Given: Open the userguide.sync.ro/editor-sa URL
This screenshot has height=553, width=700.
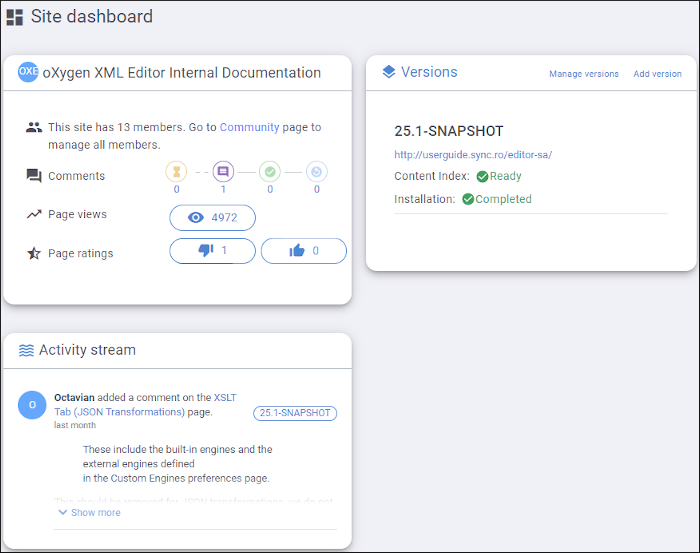Looking at the screenshot, I should pyautogui.click(x=473, y=155).
